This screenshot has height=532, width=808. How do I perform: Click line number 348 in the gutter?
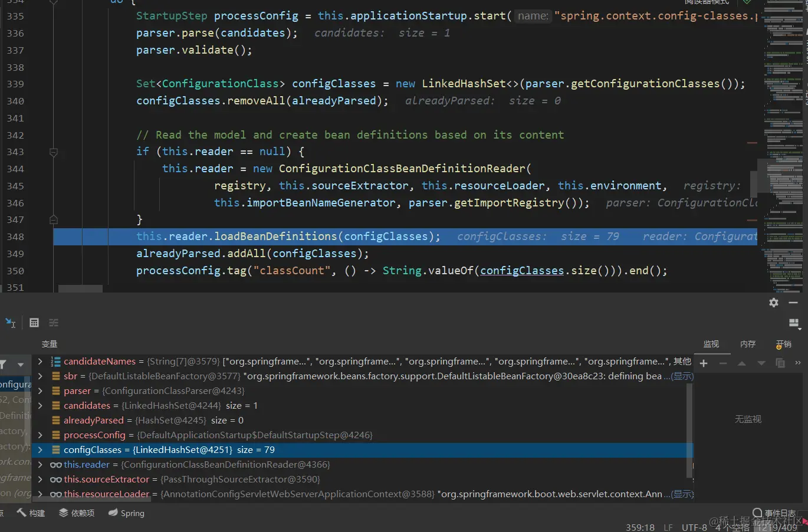tap(15, 237)
